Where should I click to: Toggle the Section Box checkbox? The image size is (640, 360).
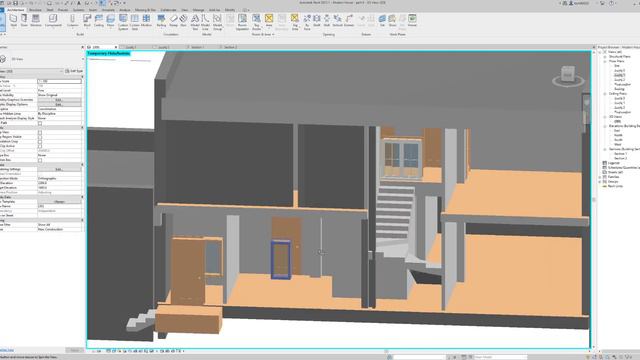click(x=40, y=160)
